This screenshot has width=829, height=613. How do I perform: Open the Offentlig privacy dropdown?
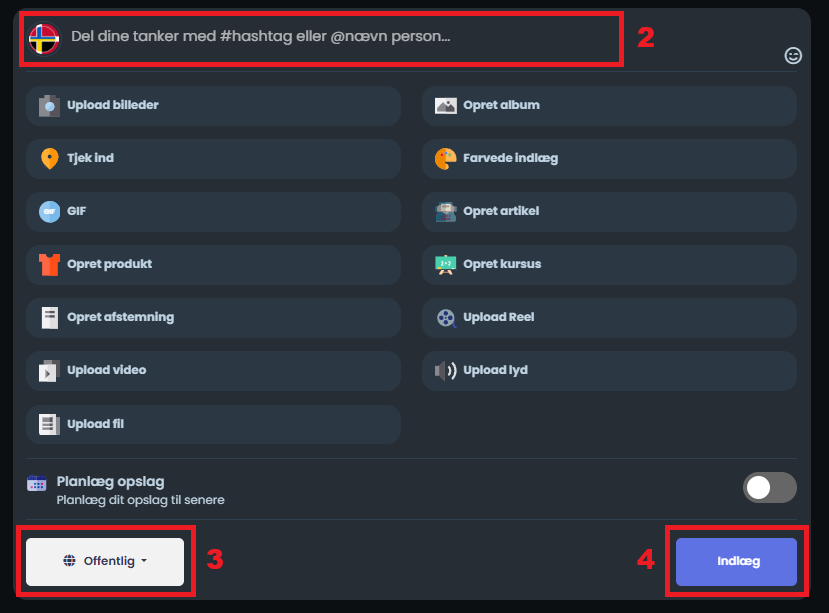[105, 561]
